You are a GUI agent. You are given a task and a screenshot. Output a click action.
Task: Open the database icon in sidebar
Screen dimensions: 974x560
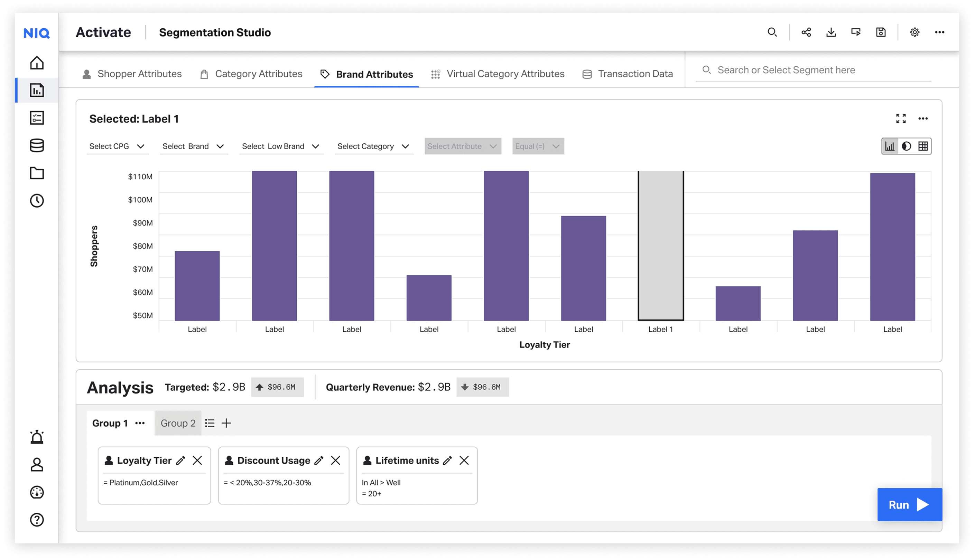point(37,145)
